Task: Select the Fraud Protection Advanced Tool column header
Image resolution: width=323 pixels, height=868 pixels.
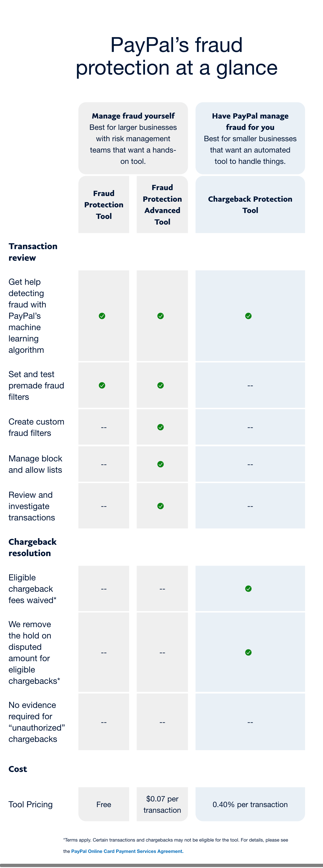Action: [x=162, y=204]
